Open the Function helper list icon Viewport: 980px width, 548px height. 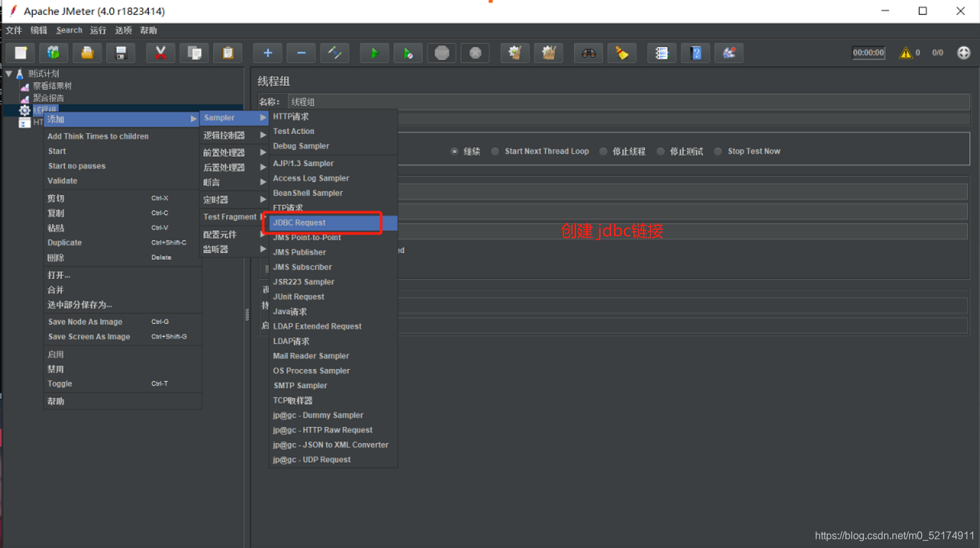(662, 53)
